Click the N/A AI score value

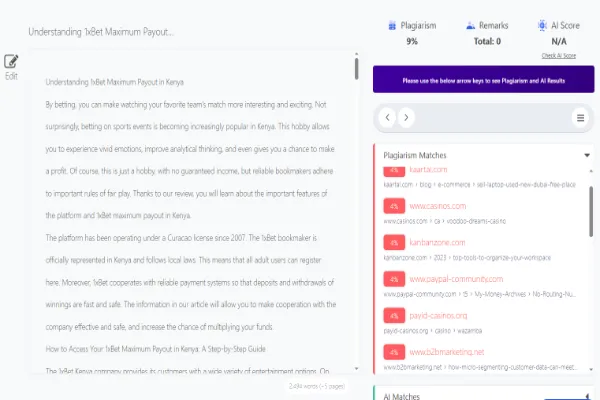pyautogui.click(x=559, y=41)
